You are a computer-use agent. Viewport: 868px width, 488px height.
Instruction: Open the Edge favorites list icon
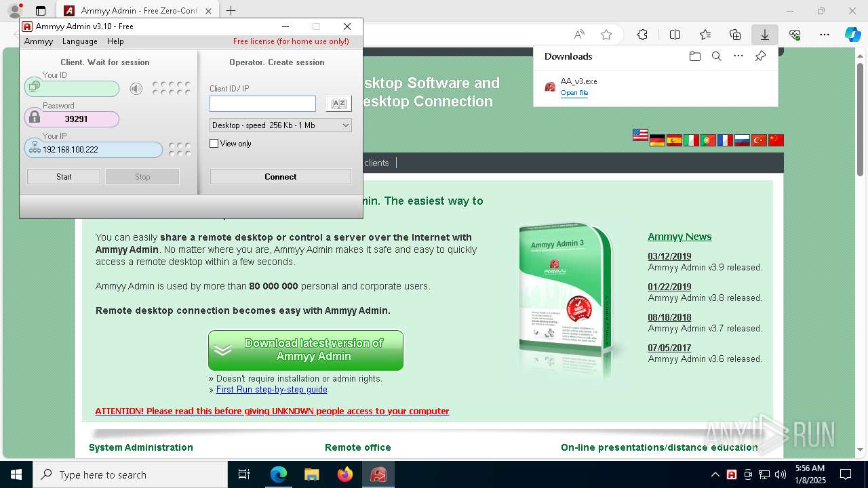point(705,35)
